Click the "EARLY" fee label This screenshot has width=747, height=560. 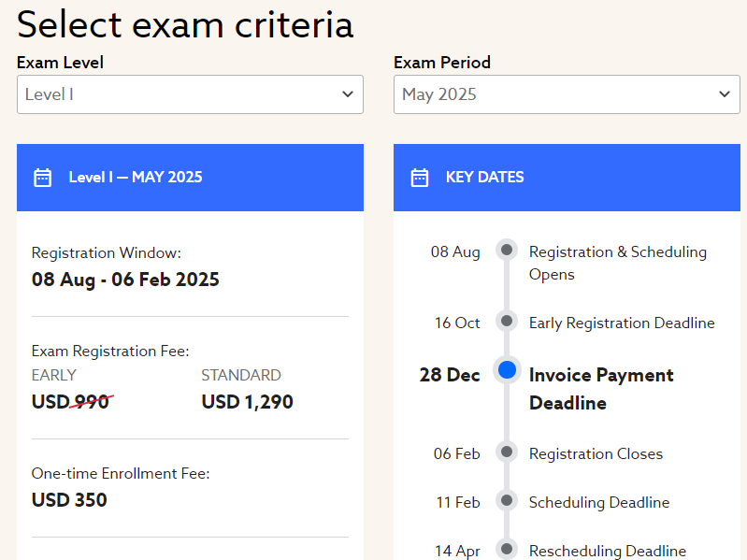[x=54, y=375]
